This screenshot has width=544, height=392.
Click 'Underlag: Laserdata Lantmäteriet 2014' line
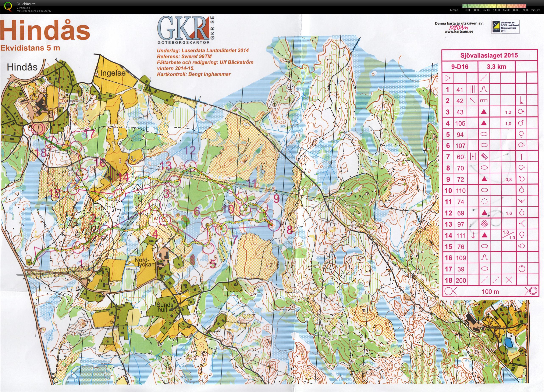[x=203, y=51]
